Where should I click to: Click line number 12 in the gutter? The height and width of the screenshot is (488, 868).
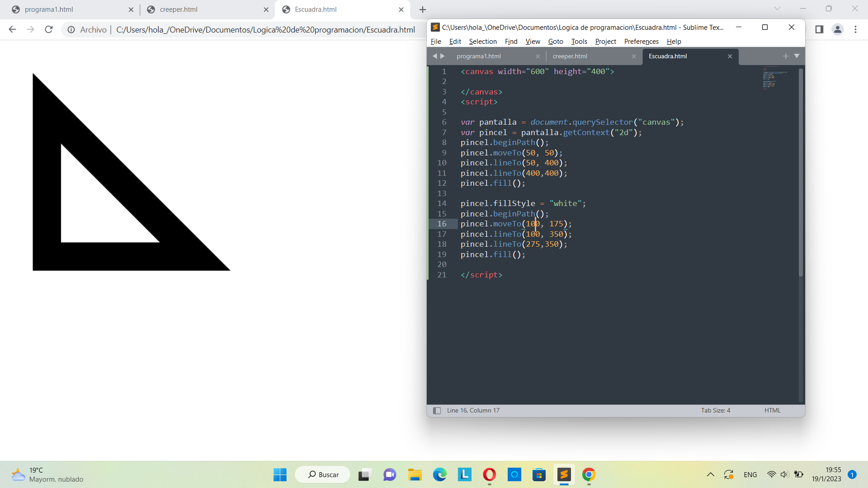[x=442, y=183]
